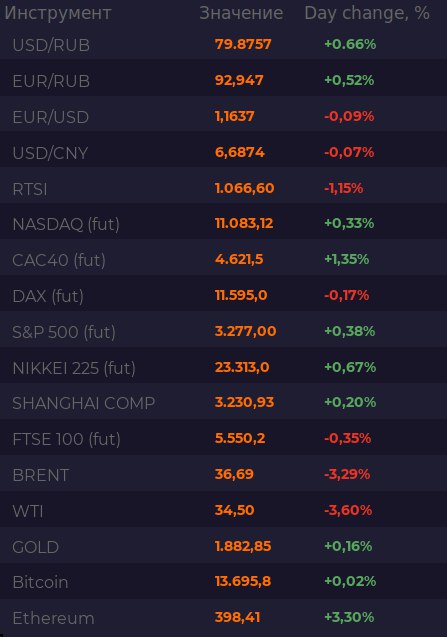
Task: Select the EUR/USD instrument row
Action: pos(224,117)
